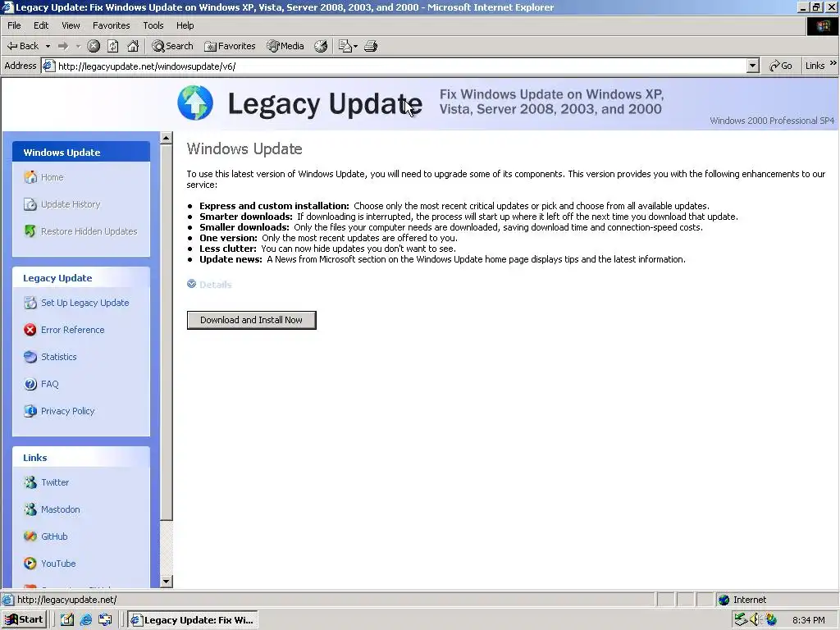Open the Back history dropdown arrow
This screenshot has width=840, height=630.
pyautogui.click(x=47, y=46)
